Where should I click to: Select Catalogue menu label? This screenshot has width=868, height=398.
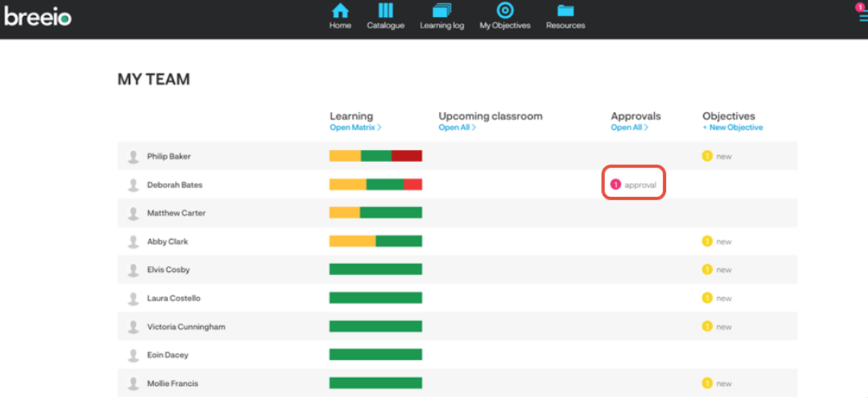tap(386, 26)
